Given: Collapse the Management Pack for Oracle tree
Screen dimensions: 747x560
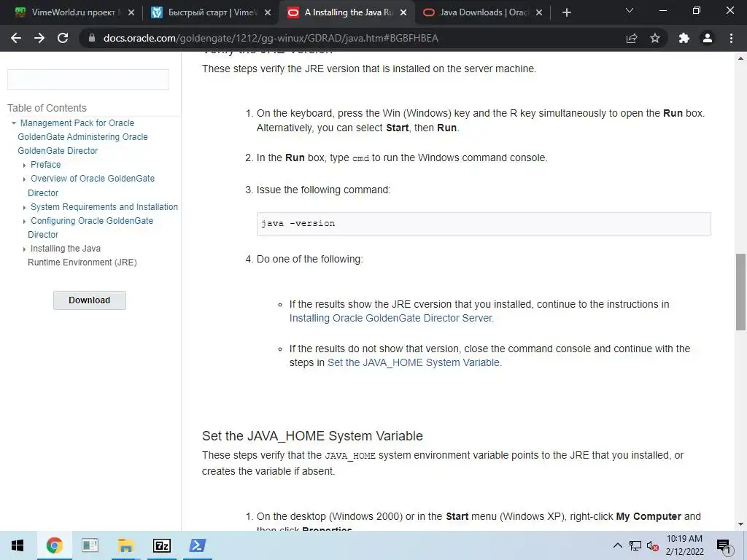Looking at the screenshot, I should pos(13,122).
